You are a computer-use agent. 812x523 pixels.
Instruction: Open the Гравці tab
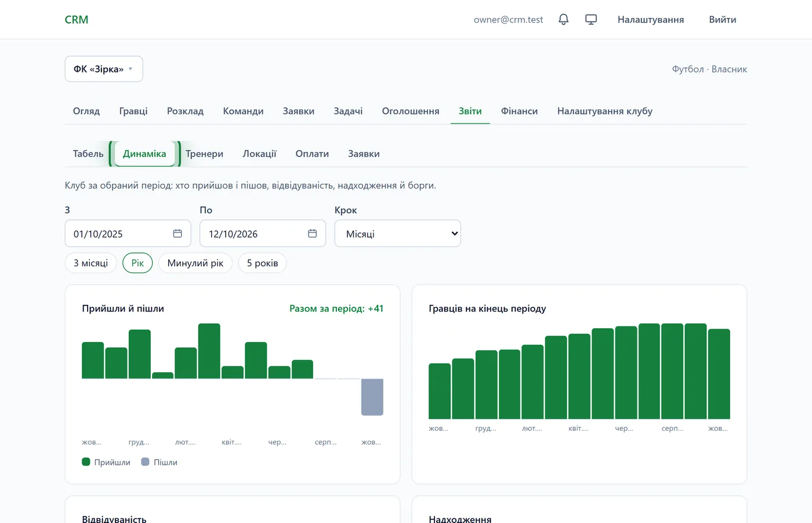tap(133, 111)
